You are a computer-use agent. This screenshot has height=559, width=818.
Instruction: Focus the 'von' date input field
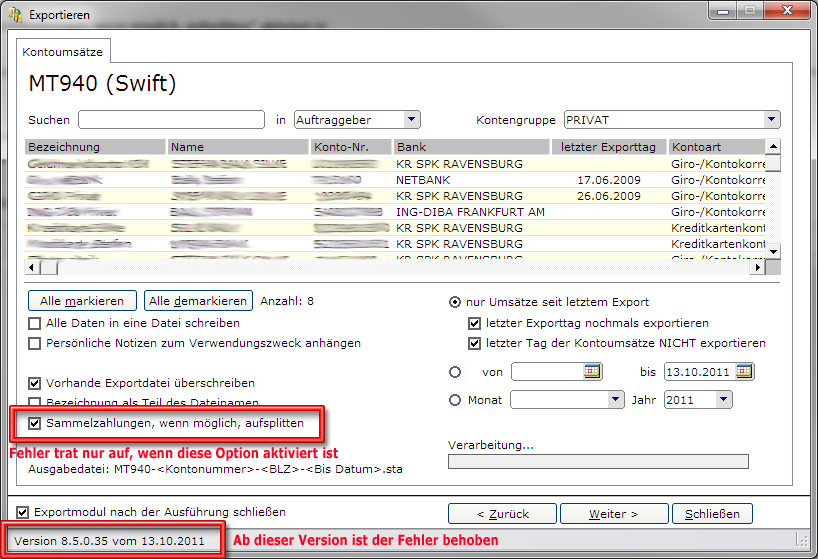(547, 372)
